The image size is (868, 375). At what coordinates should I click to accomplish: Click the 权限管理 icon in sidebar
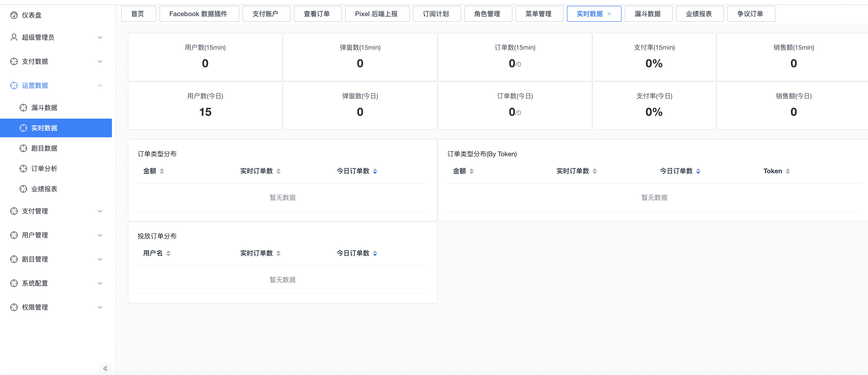point(14,307)
